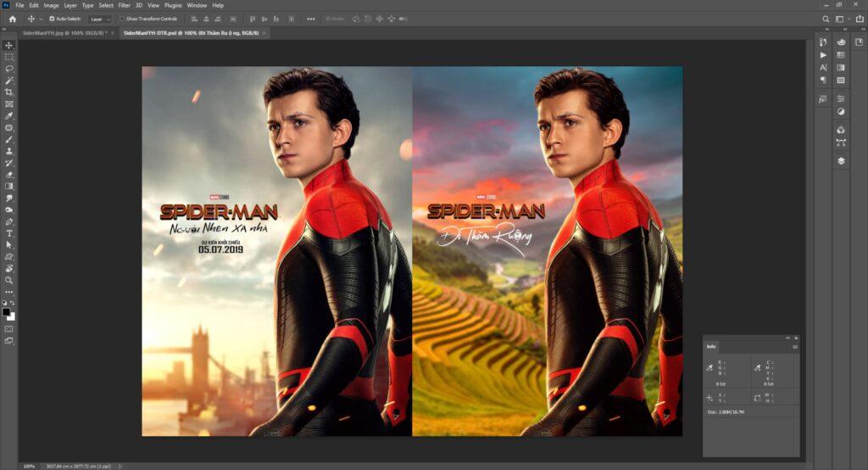868x470 pixels.
Task: Click the search icon at top right
Action: pyautogui.click(x=826, y=19)
